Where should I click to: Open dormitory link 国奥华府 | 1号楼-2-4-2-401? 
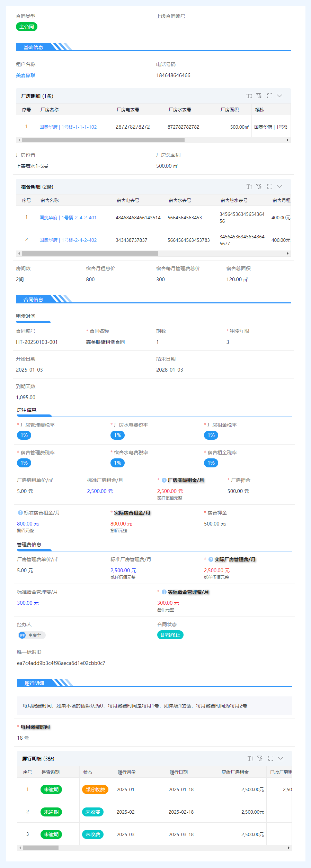click(x=68, y=218)
